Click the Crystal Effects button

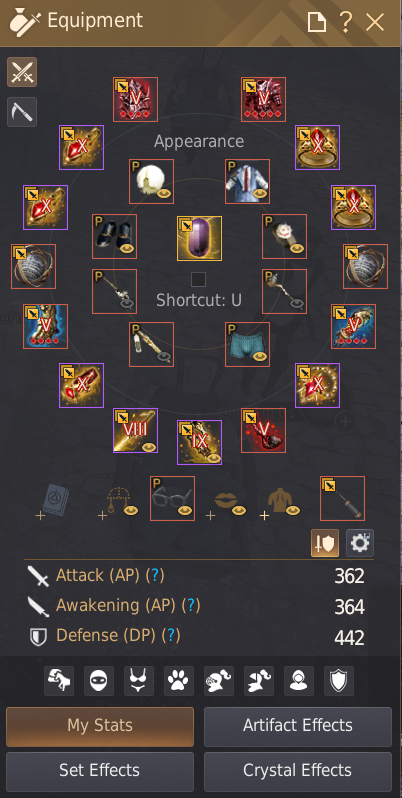pos(298,771)
